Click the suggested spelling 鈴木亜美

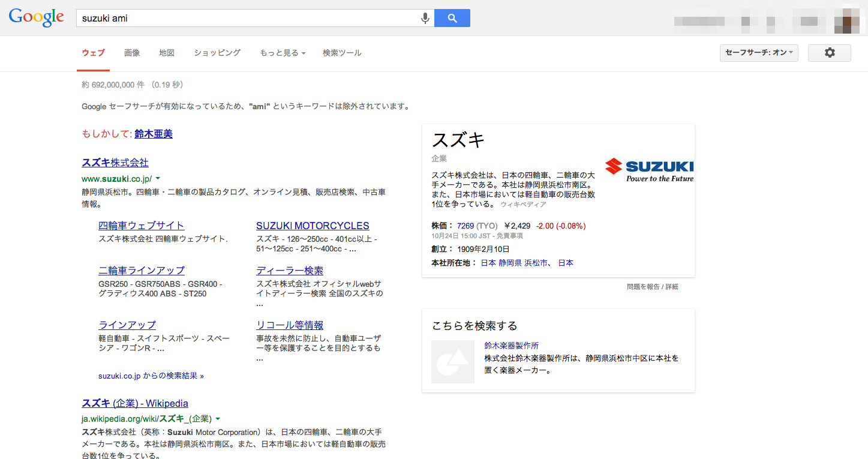point(154,134)
